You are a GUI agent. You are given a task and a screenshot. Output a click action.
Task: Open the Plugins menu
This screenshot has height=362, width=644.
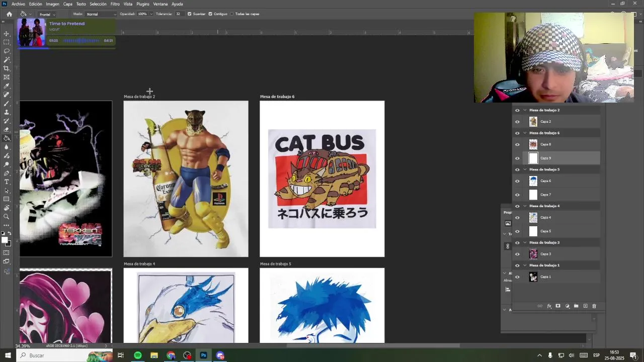point(143,4)
